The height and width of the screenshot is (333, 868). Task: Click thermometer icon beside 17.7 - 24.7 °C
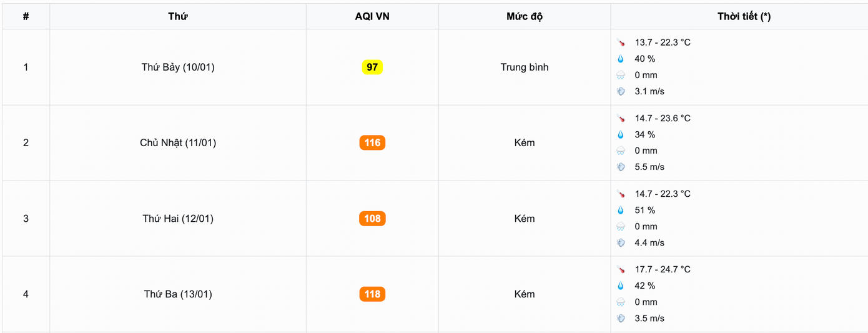[621, 269]
